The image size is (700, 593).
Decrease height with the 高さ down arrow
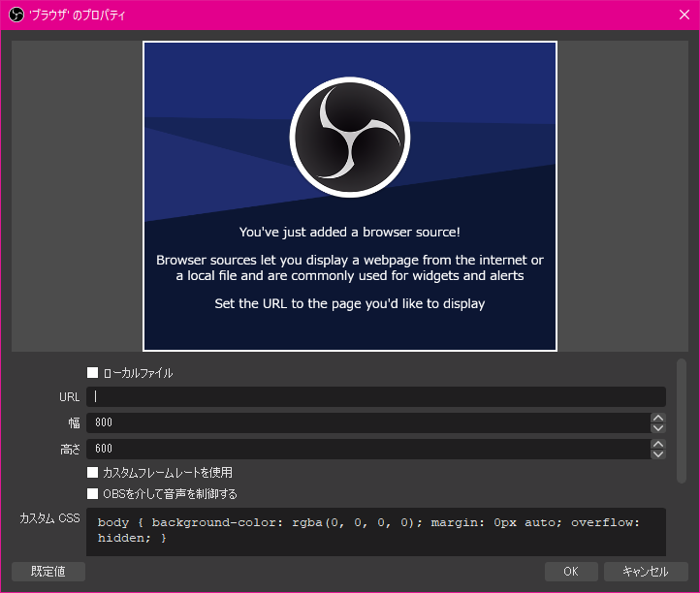[x=658, y=453]
